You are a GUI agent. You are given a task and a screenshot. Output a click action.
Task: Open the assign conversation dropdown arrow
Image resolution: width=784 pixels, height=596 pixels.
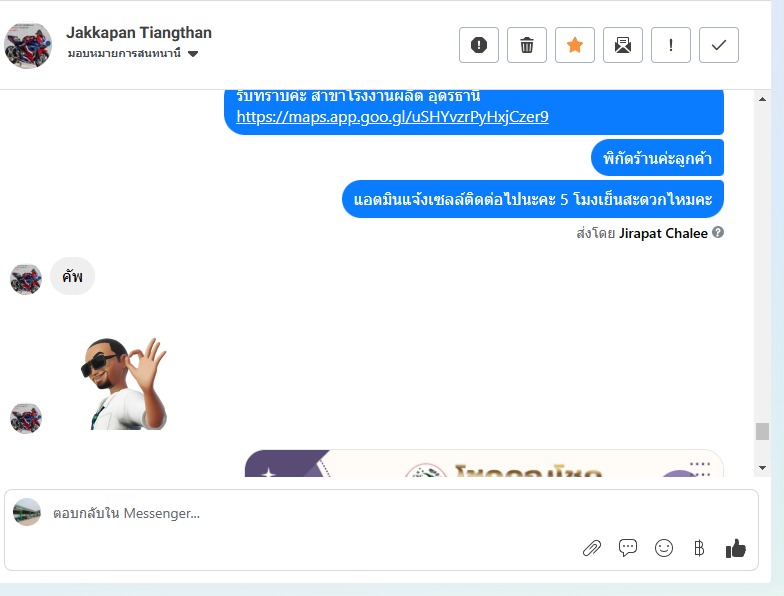[193, 54]
